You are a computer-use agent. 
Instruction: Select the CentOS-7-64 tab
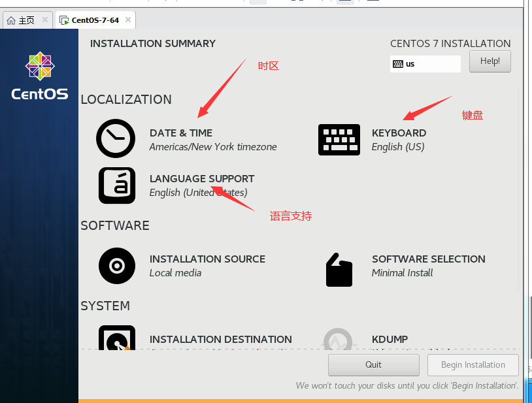pyautogui.click(x=95, y=20)
